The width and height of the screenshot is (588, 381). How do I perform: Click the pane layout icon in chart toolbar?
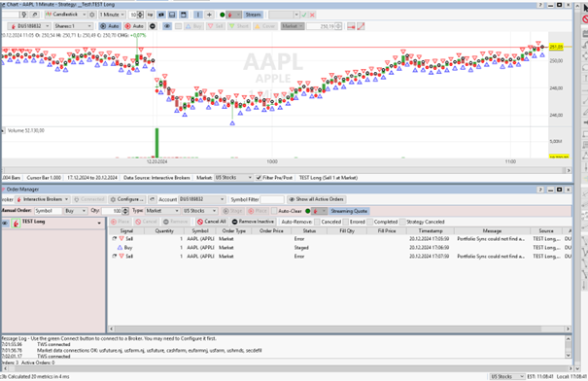pyautogui.click(x=172, y=15)
